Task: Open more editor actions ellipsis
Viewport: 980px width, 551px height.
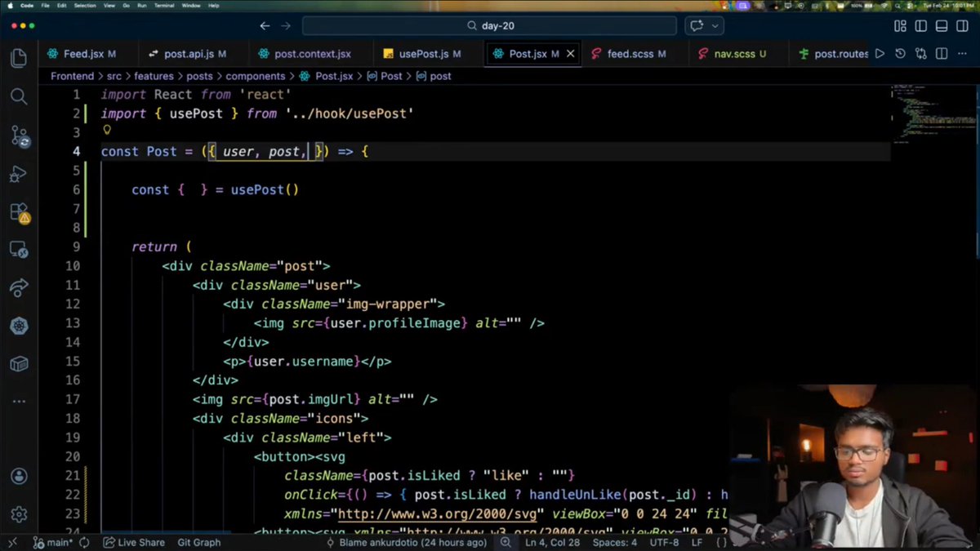Action: coord(963,54)
